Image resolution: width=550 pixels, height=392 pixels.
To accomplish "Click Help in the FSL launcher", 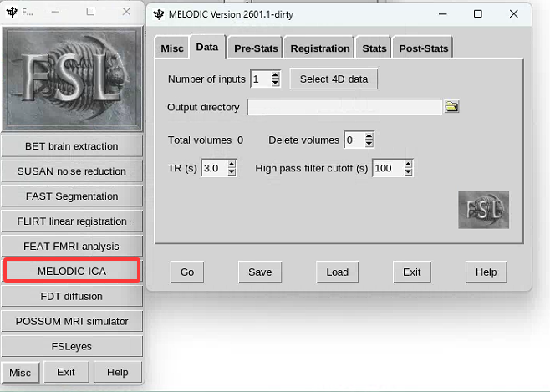I will tap(118, 372).
